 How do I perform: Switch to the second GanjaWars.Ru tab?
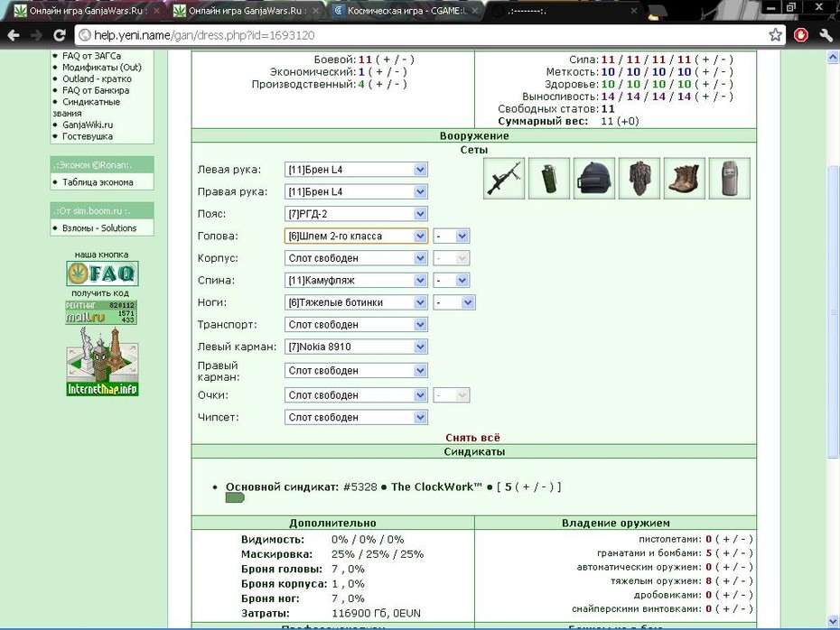(246, 11)
